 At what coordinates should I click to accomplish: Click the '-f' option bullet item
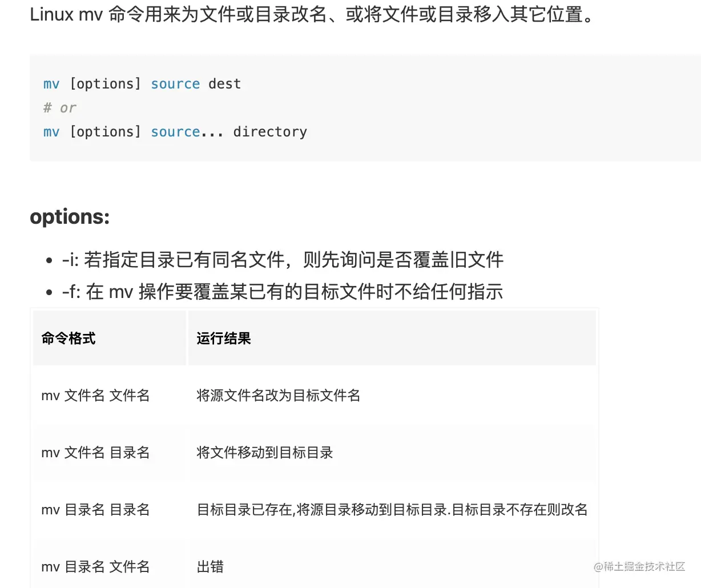coord(283,292)
